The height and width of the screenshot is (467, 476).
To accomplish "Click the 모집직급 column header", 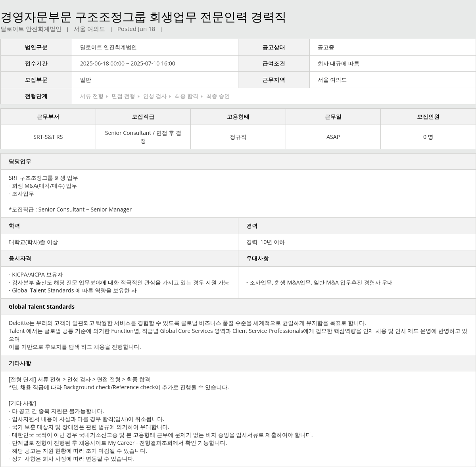I will coord(143,117).
